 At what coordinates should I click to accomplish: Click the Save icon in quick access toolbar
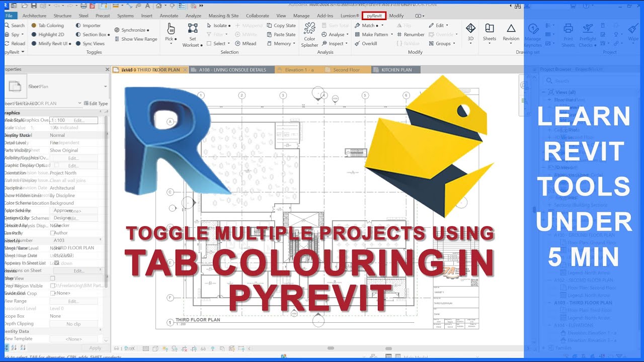(33, 6)
